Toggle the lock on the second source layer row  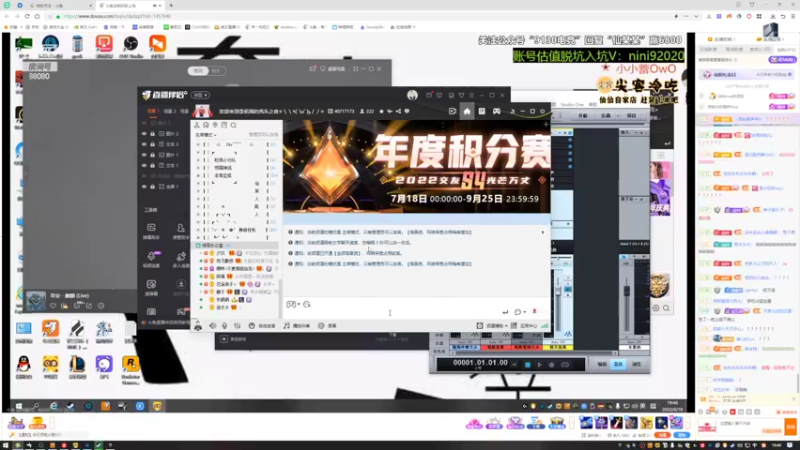point(153,144)
